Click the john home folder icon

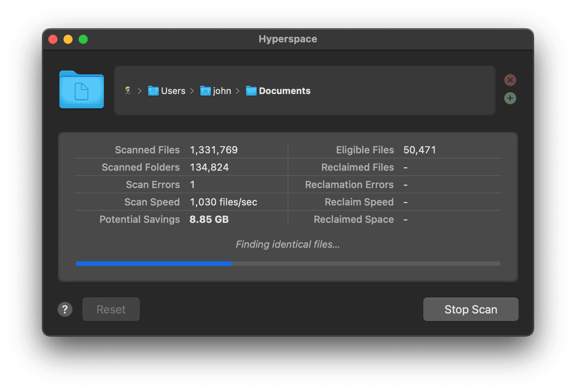click(x=205, y=91)
